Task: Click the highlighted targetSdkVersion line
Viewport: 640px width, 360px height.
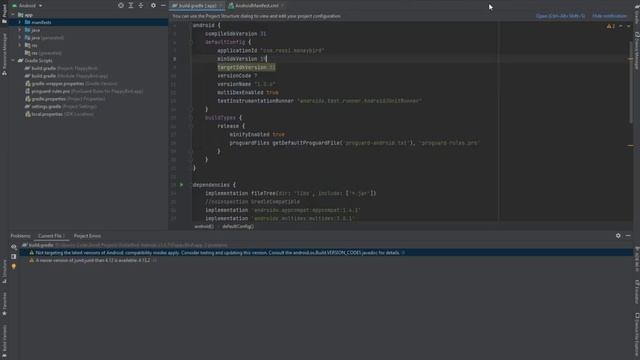Action: (x=246, y=67)
